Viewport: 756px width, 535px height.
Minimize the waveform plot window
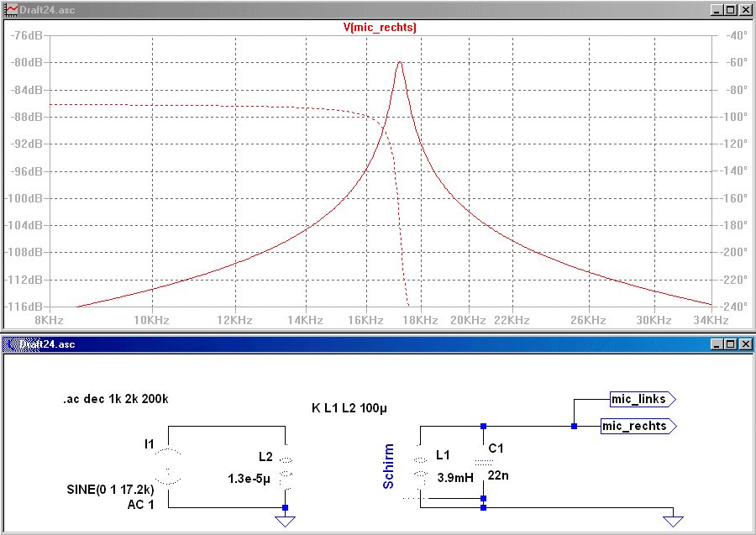tap(717, 9)
